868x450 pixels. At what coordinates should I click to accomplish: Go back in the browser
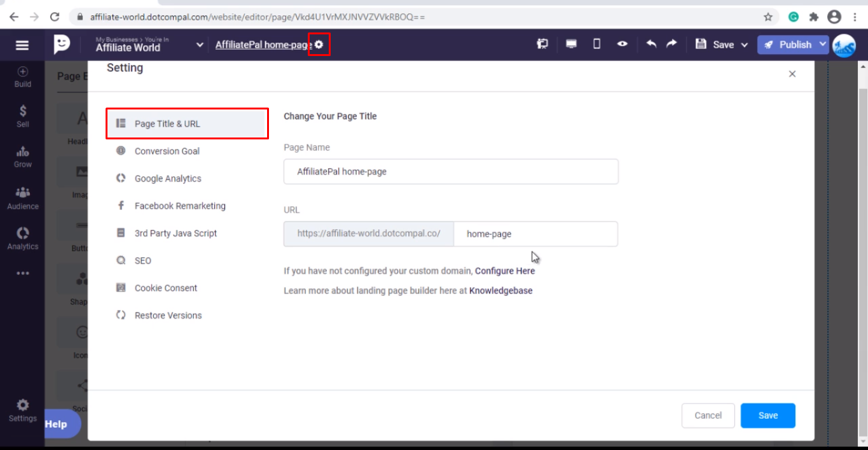coord(14,17)
